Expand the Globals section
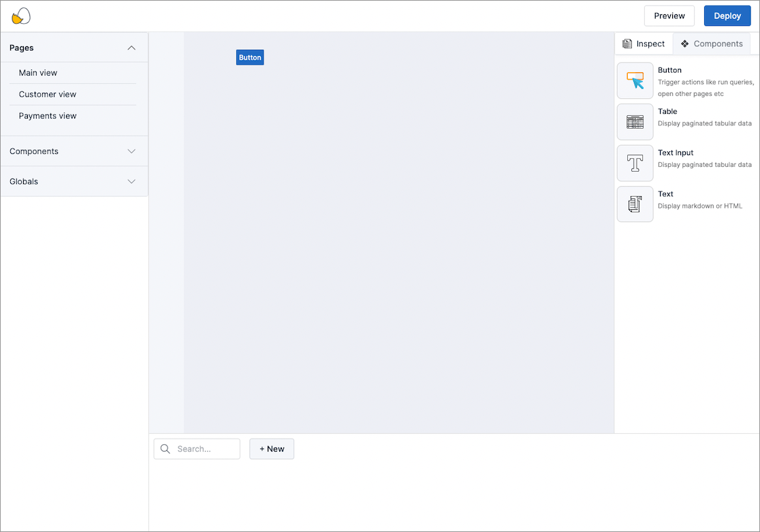This screenshot has width=760, height=532. tap(131, 181)
